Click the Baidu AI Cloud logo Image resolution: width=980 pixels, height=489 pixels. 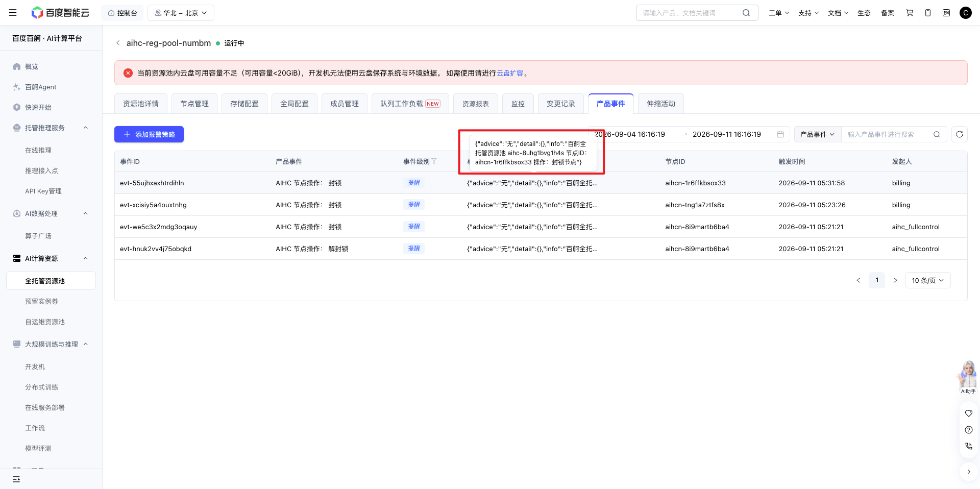(x=60, y=13)
